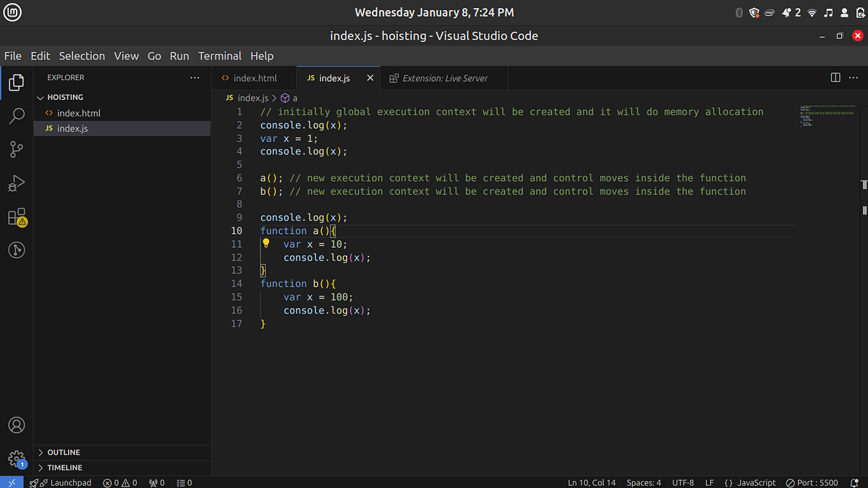Open the Manage gear icon

[16, 459]
